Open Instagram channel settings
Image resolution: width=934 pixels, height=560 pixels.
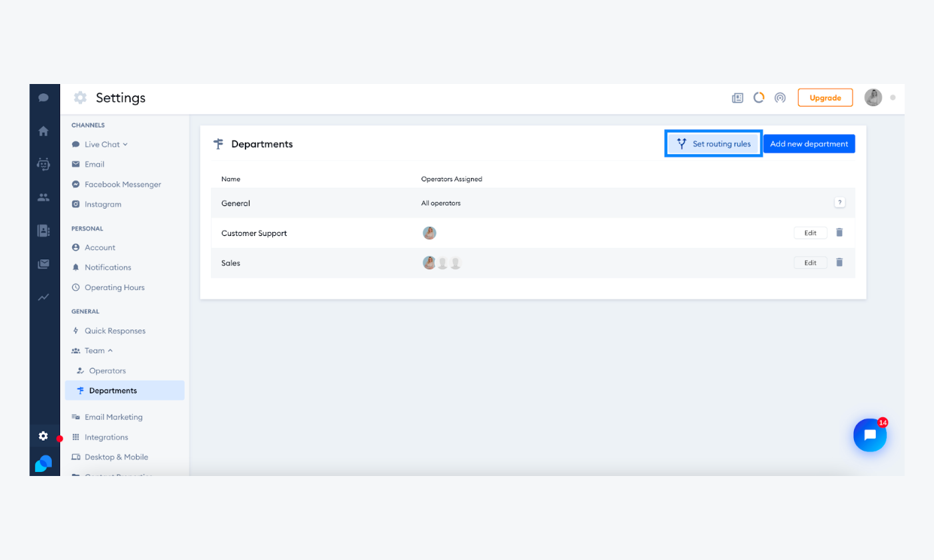96,204
